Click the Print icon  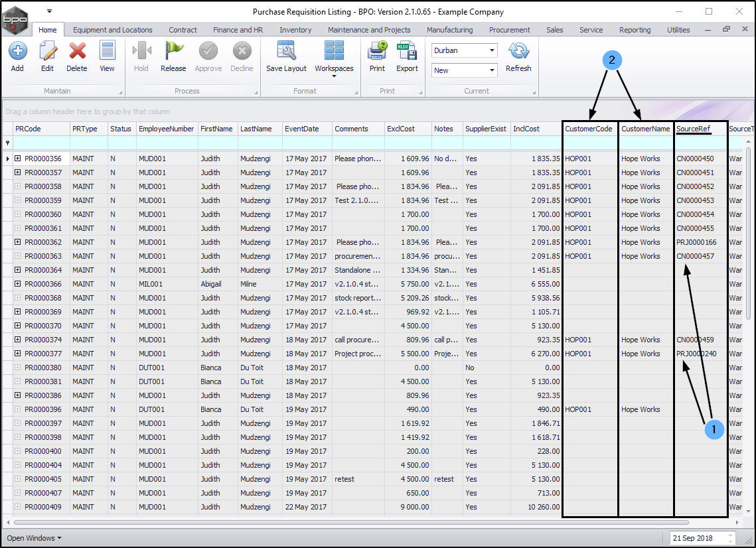[377, 52]
